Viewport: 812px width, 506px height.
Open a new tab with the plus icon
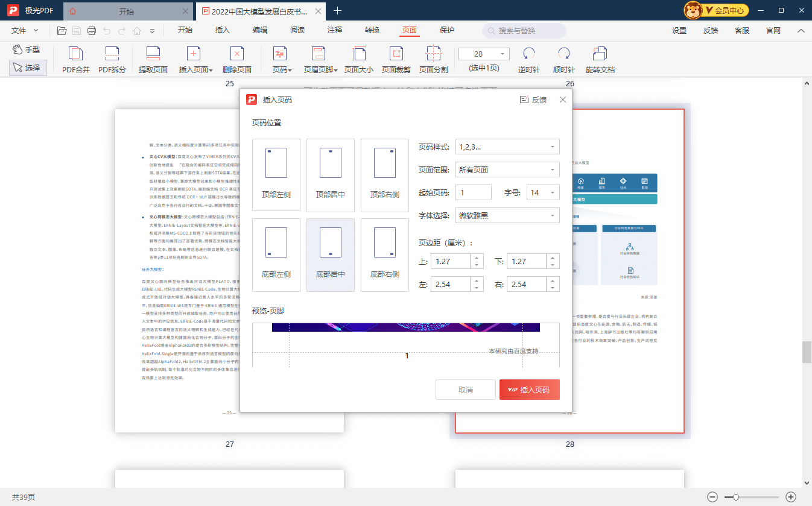pyautogui.click(x=338, y=11)
